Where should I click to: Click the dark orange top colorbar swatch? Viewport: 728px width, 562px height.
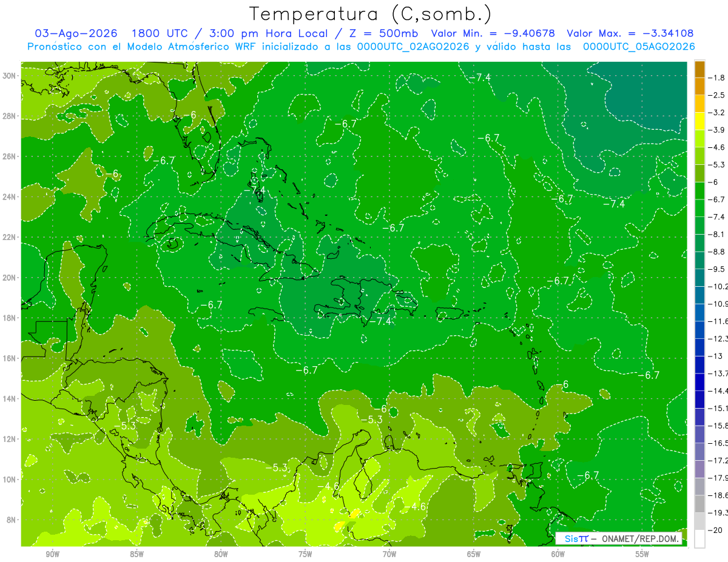(x=699, y=69)
